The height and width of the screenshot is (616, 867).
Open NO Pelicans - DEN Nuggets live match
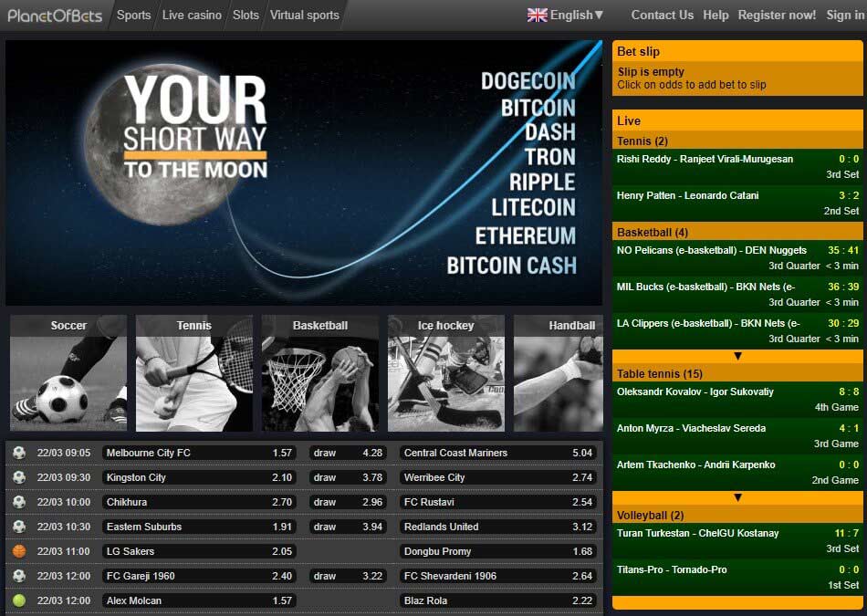(x=737, y=257)
